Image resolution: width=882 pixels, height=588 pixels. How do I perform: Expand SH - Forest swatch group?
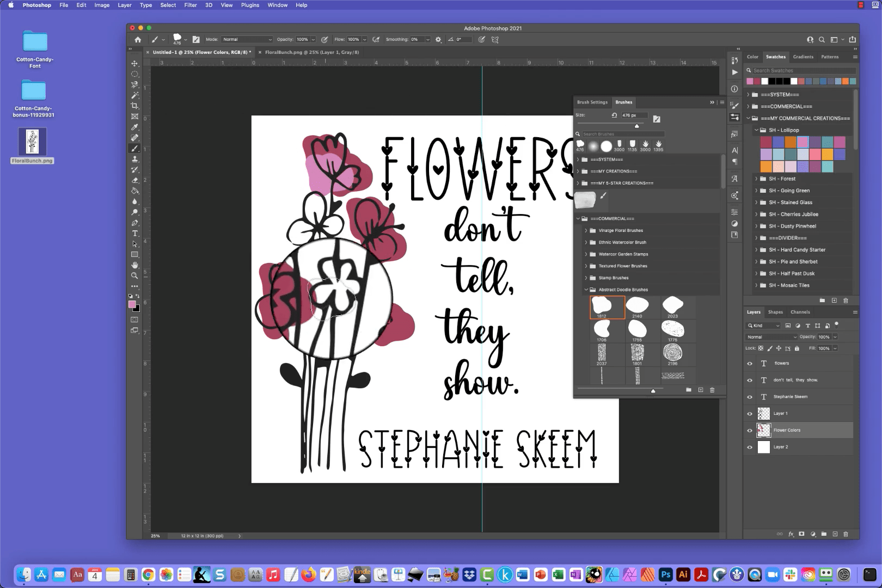(756, 179)
